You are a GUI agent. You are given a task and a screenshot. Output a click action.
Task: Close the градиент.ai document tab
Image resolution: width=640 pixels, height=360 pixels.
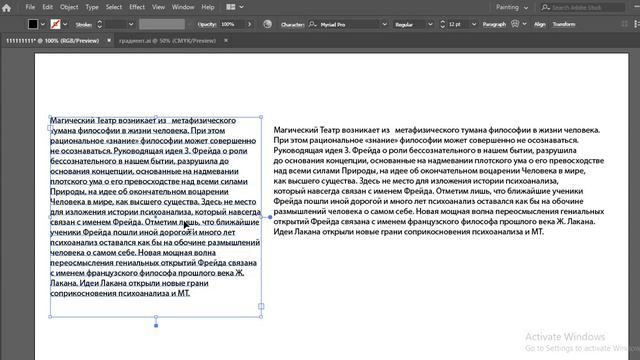click(226, 40)
